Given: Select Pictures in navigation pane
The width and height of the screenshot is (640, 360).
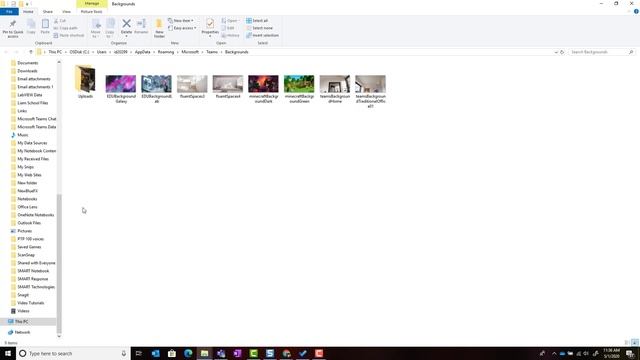Looking at the screenshot, I should click(x=24, y=231).
